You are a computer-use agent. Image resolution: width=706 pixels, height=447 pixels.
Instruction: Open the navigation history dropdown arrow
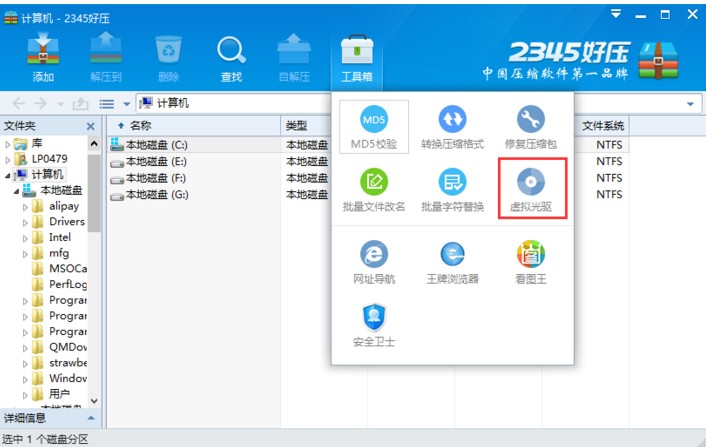pyautogui.click(x=60, y=104)
